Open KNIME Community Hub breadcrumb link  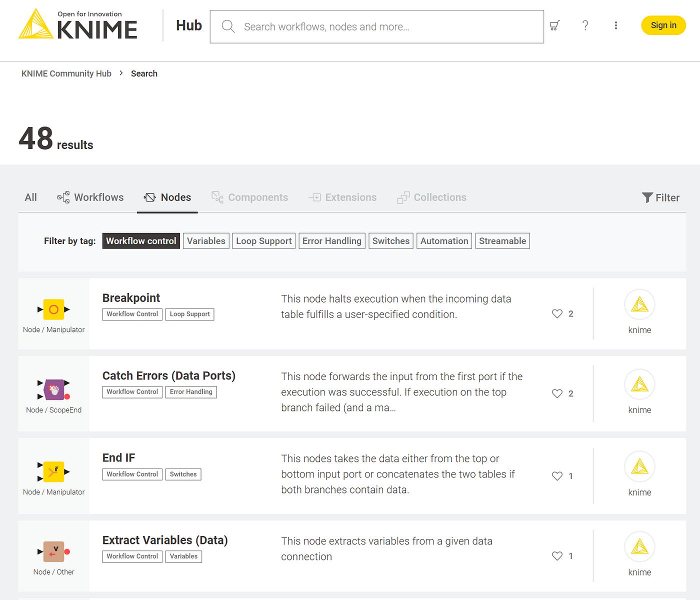point(66,73)
